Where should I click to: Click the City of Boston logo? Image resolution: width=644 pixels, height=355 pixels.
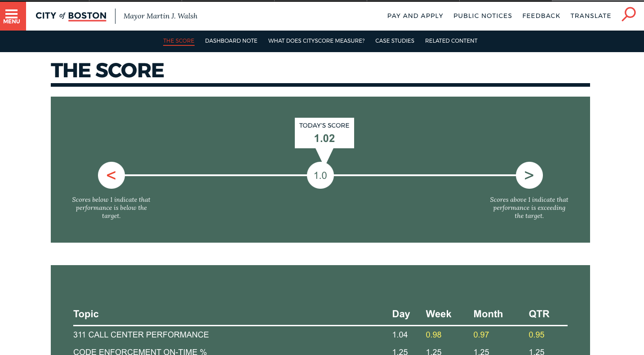pyautogui.click(x=71, y=16)
